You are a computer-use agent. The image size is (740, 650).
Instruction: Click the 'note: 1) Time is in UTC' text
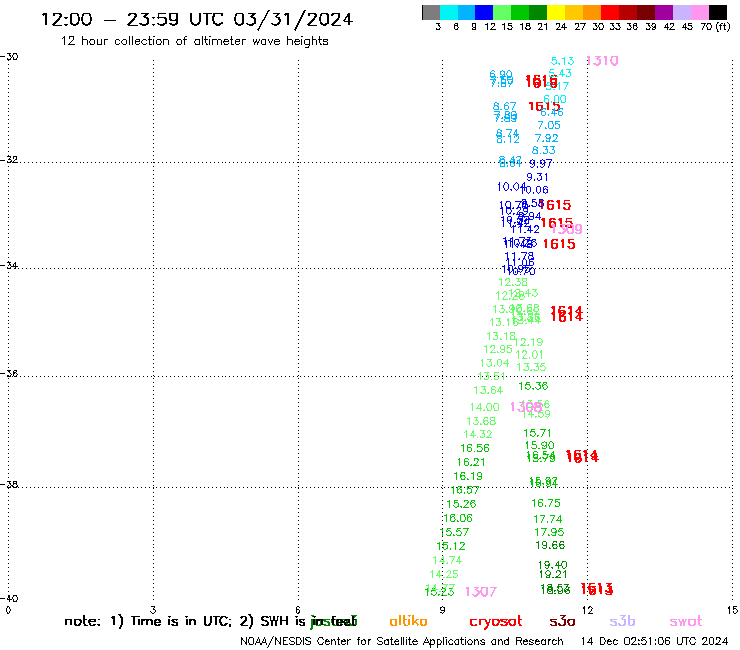(x=148, y=621)
